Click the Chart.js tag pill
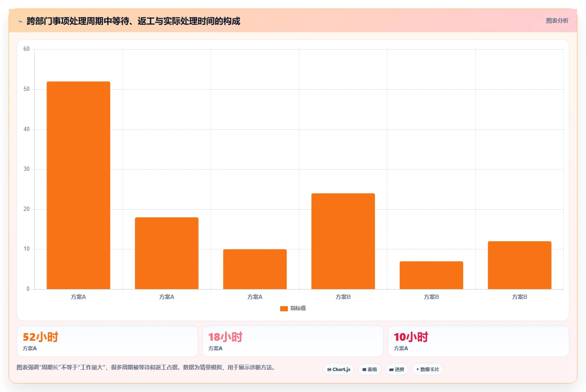Image resolution: width=586 pixels, height=392 pixels. [339, 369]
